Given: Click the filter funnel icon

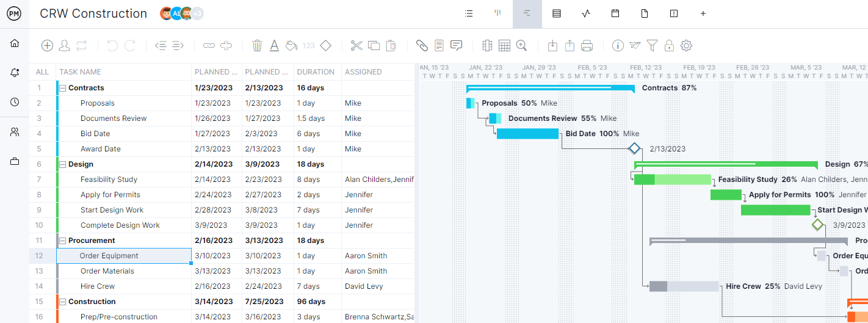Looking at the screenshot, I should coord(653,46).
